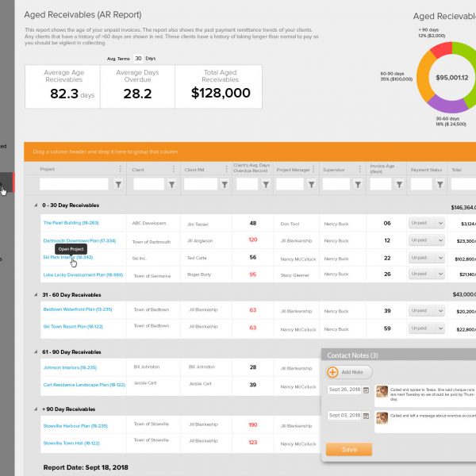Image resolution: width=476 pixels, height=476 pixels.
Task: Click the red +90 days chart segment
Action: coord(441,50)
